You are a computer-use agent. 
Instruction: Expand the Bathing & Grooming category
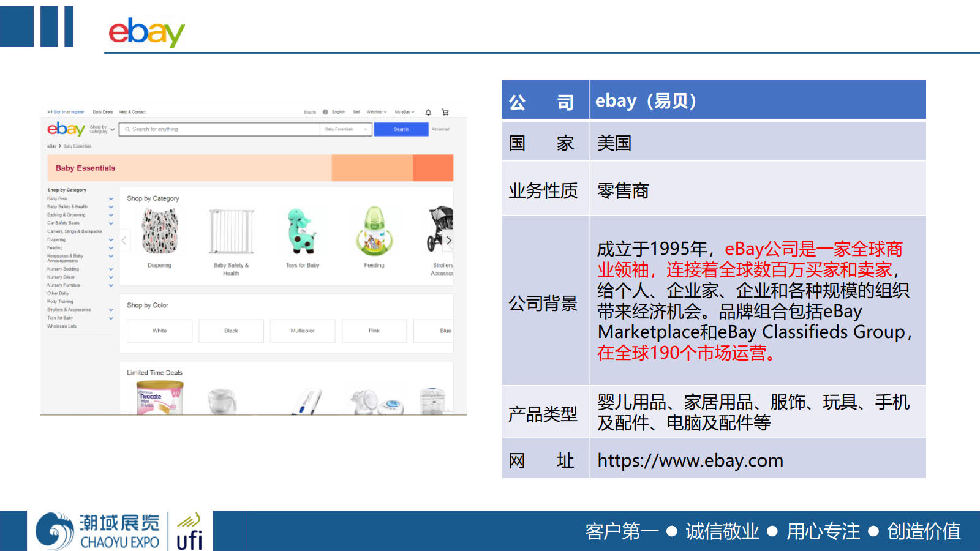point(111,215)
